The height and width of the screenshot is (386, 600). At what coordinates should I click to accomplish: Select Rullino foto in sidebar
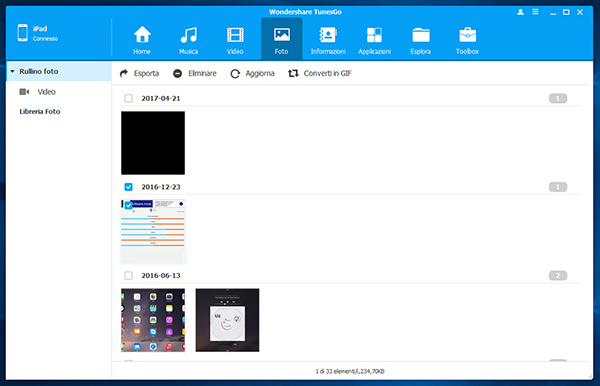(x=59, y=72)
